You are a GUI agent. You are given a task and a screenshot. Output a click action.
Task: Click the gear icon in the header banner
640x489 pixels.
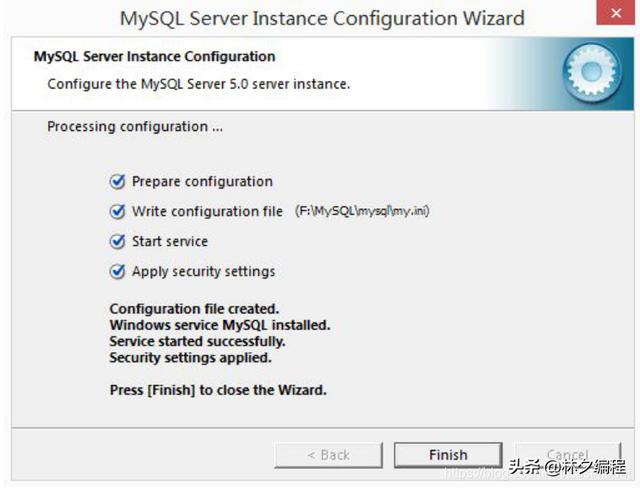coord(592,72)
